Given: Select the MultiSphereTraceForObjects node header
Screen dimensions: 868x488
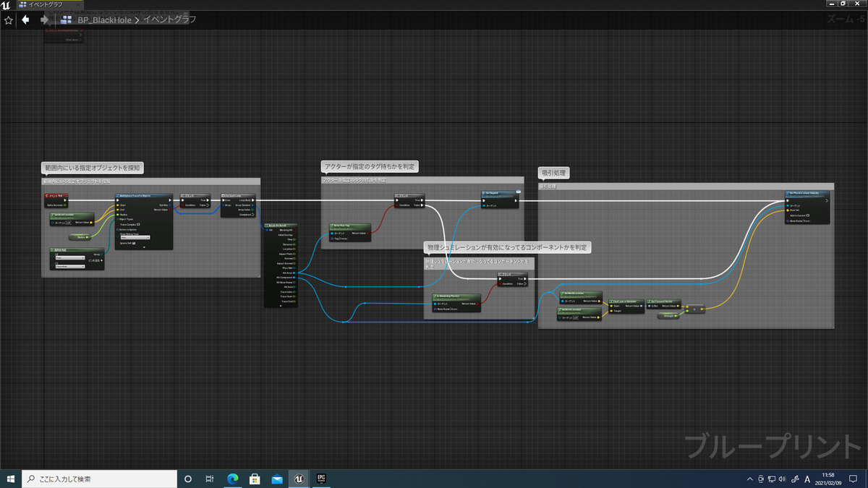Looking at the screenshot, I should click(144, 195).
